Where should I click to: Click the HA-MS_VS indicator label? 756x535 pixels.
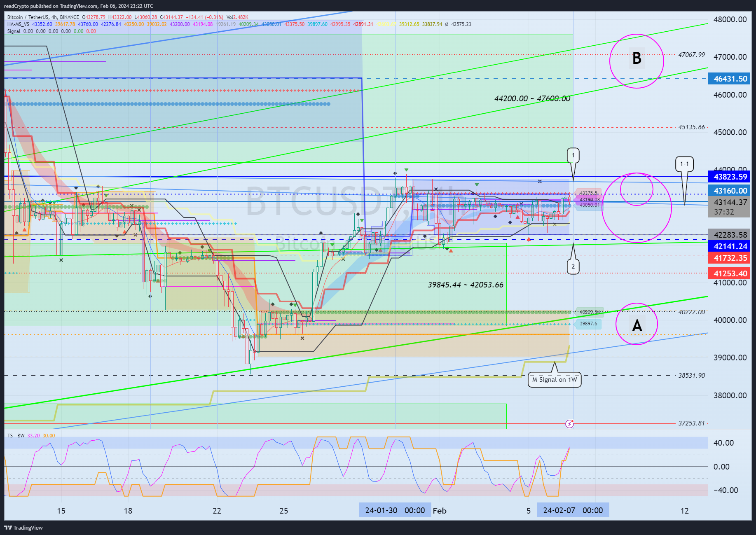pyautogui.click(x=18, y=24)
